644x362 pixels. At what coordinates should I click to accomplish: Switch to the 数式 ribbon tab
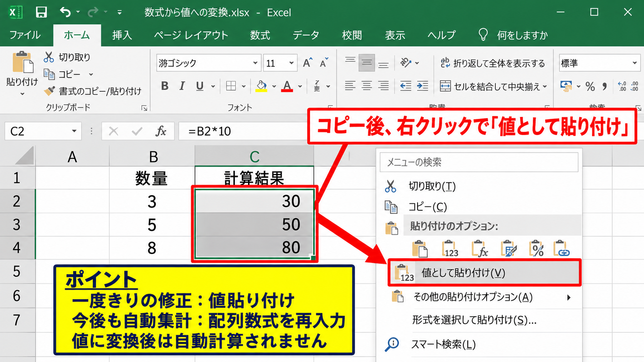coord(260,35)
